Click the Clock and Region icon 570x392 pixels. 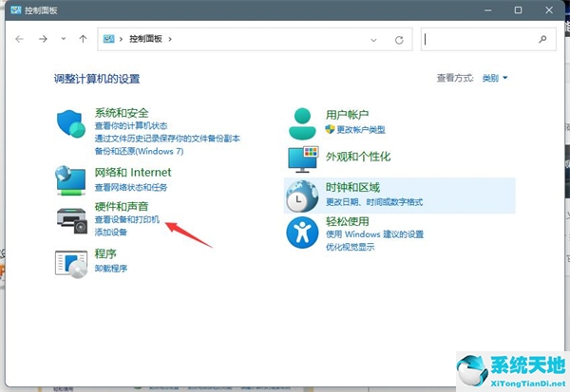tap(303, 195)
